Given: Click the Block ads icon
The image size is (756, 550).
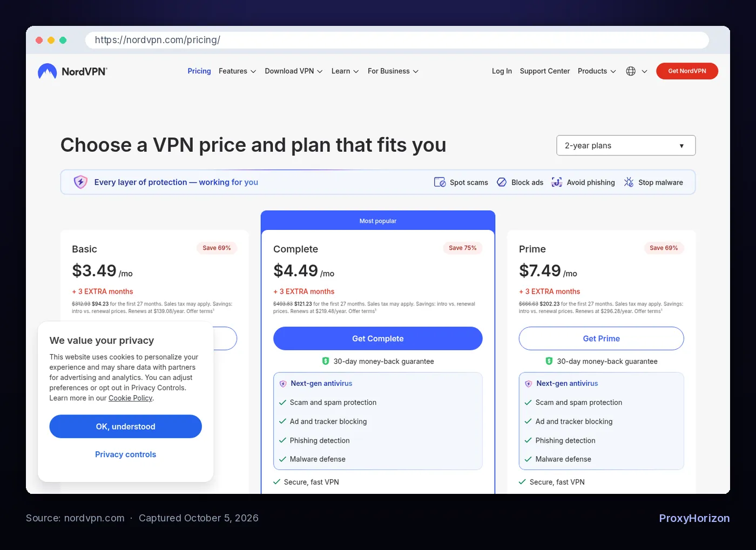Looking at the screenshot, I should (x=502, y=182).
